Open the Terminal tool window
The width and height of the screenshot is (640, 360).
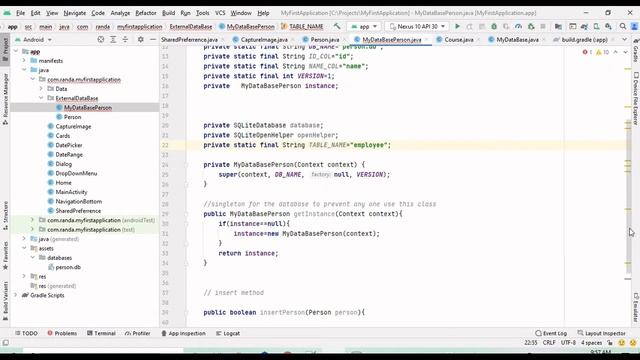(x=101, y=333)
